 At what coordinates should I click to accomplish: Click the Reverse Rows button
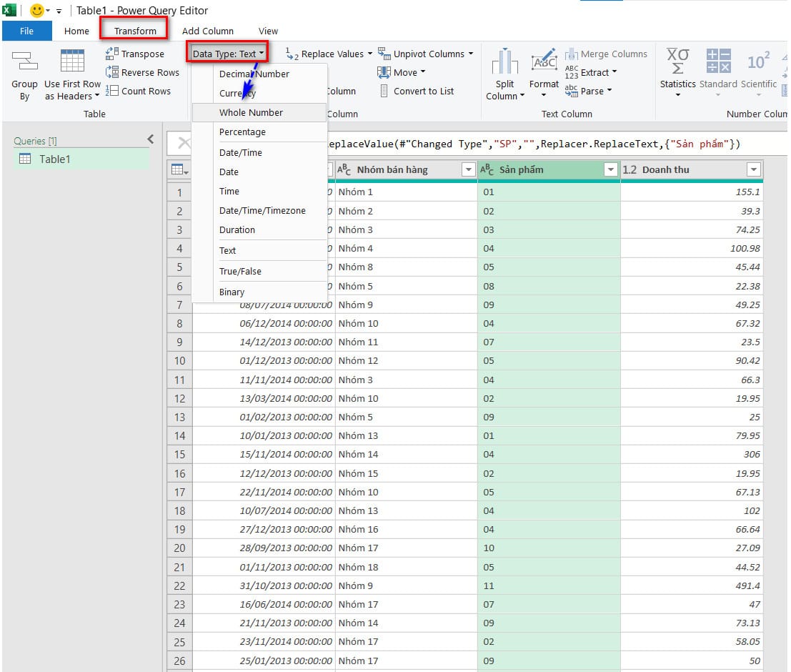(142, 72)
